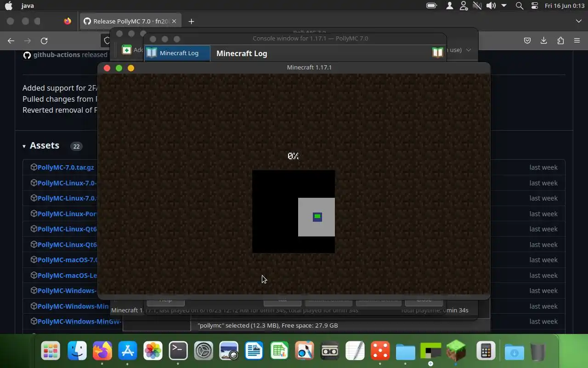Select the Release PollyMC 7.0 browser tab

[x=131, y=21]
